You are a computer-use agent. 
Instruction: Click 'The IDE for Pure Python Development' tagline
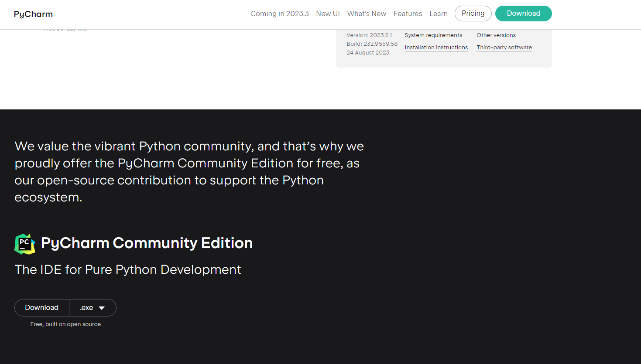point(128,270)
